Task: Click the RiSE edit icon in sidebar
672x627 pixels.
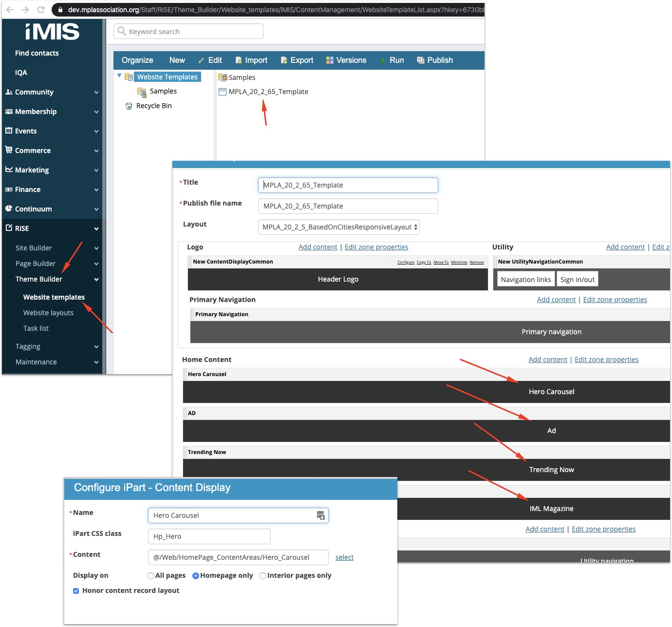Action: tap(9, 228)
